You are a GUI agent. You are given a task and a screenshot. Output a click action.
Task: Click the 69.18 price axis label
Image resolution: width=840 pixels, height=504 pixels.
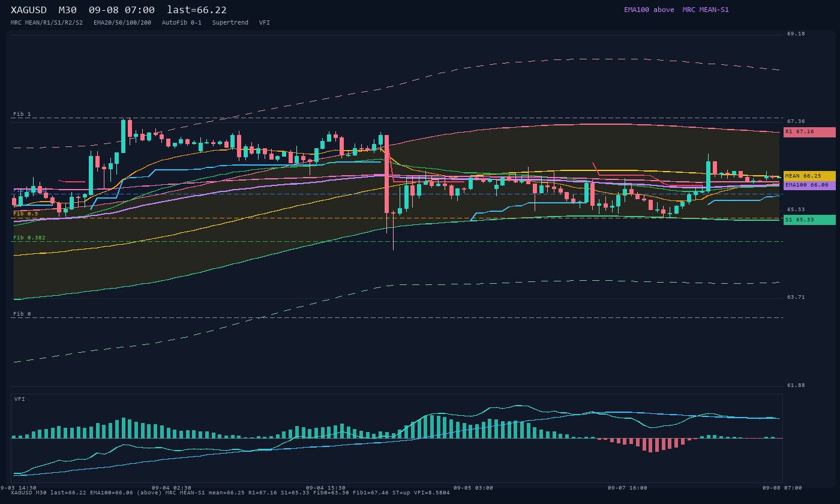click(796, 34)
